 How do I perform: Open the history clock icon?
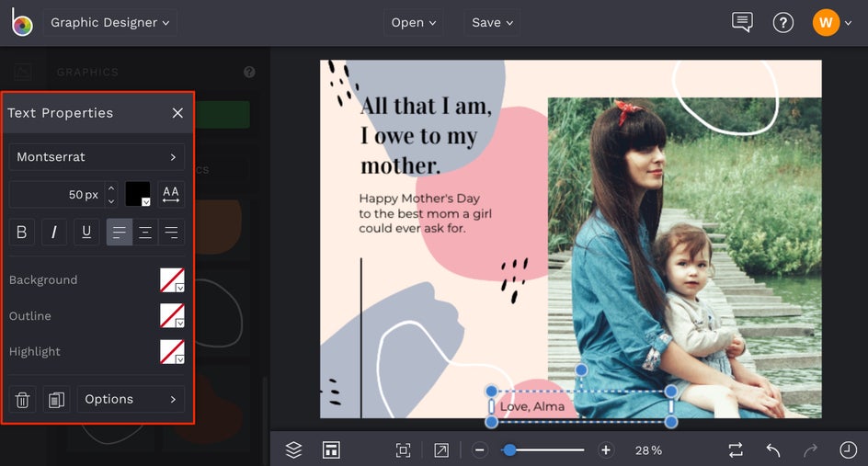tap(848, 450)
